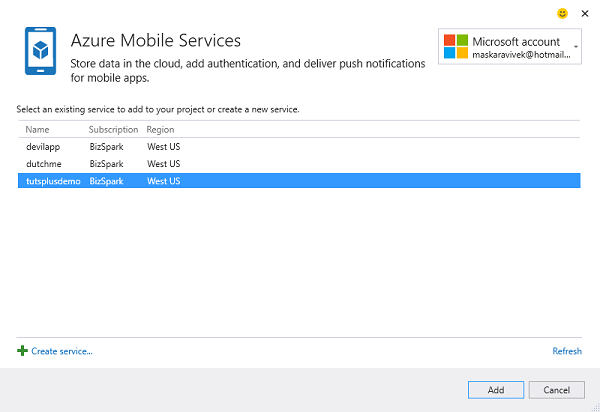Click BizSpark in the devilapp row
This screenshot has height=412, width=600.
pyautogui.click(x=106, y=147)
